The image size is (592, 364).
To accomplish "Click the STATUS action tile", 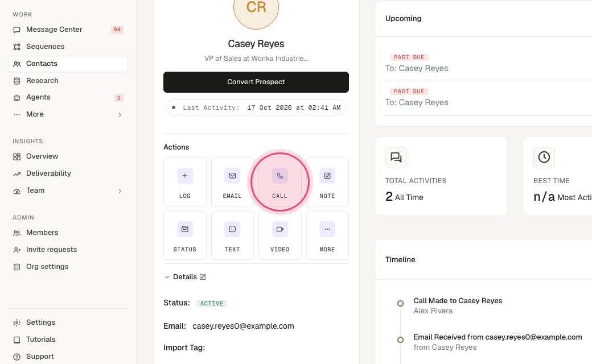I will click(x=184, y=235).
